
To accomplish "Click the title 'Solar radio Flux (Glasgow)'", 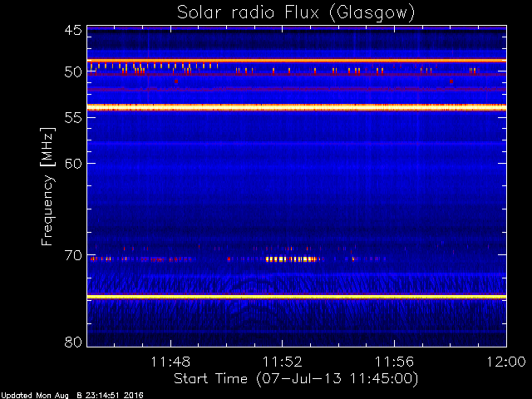I will tap(296, 13).
